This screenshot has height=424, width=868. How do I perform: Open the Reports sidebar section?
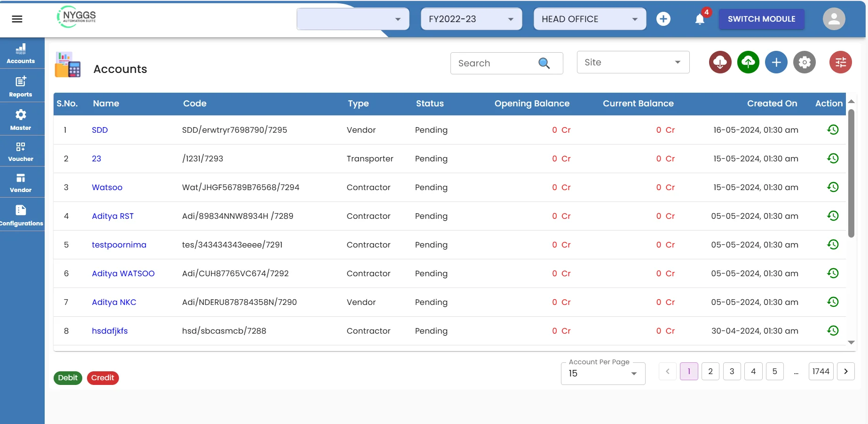pos(21,86)
